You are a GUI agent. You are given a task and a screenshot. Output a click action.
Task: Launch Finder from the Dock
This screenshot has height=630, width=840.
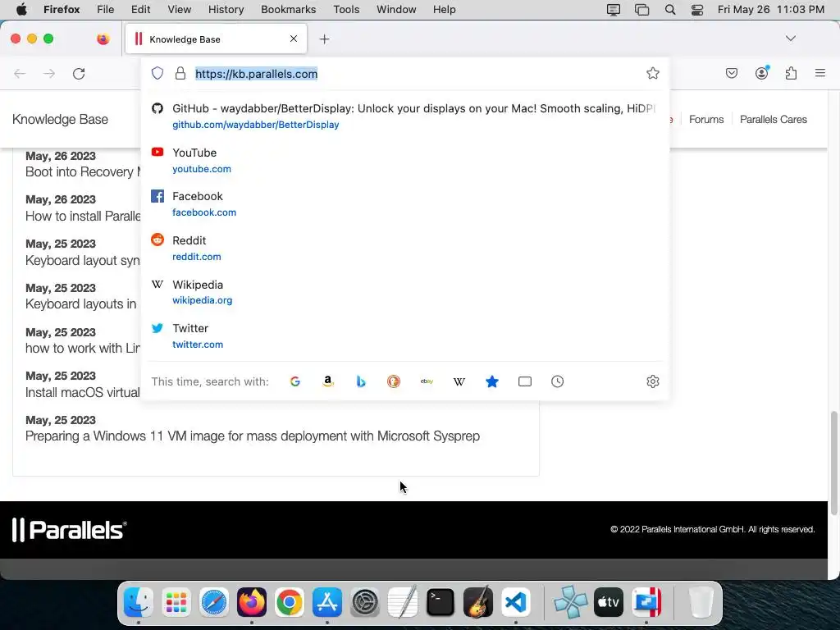point(138,602)
